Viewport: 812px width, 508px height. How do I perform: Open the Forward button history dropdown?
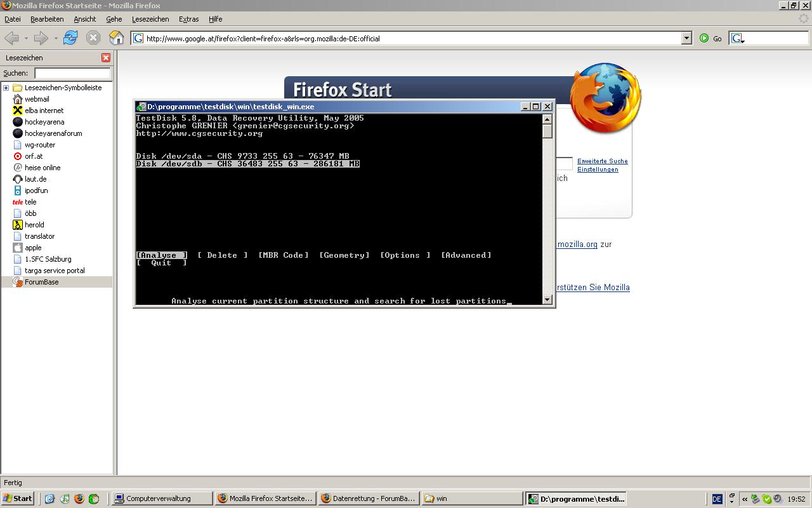56,38
